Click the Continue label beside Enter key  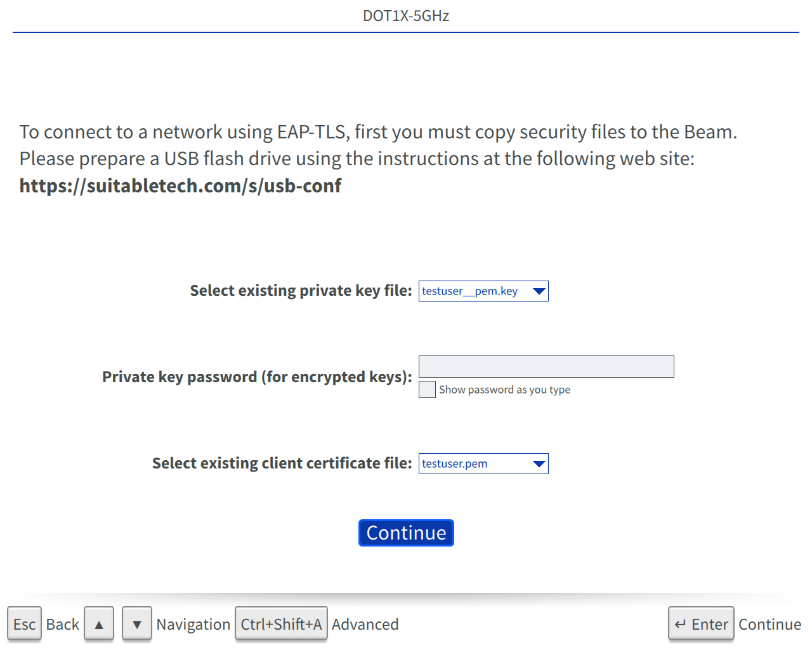[769, 625]
